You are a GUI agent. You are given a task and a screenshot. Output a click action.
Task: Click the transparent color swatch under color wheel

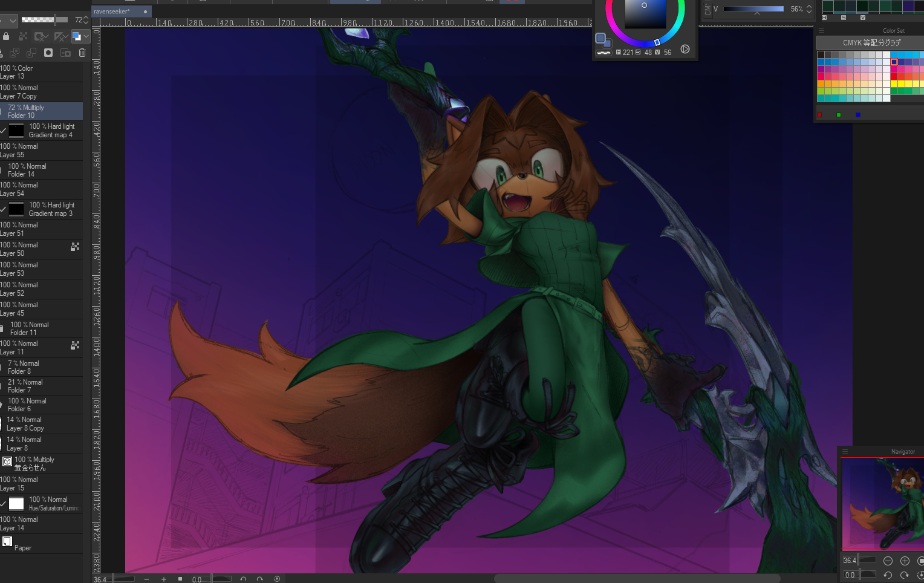click(603, 53)
